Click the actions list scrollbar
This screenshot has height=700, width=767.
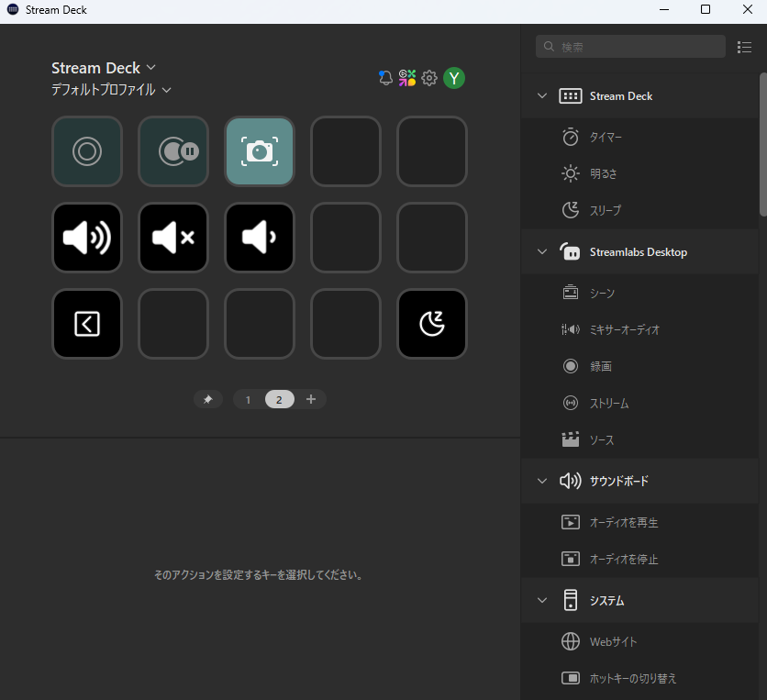[x=762, y=144]
